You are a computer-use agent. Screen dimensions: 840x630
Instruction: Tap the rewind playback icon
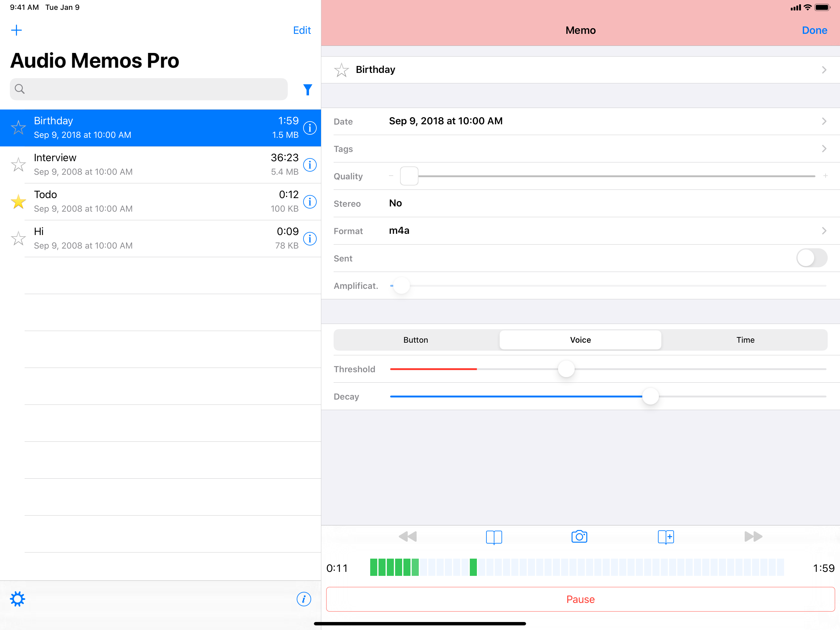408,536
